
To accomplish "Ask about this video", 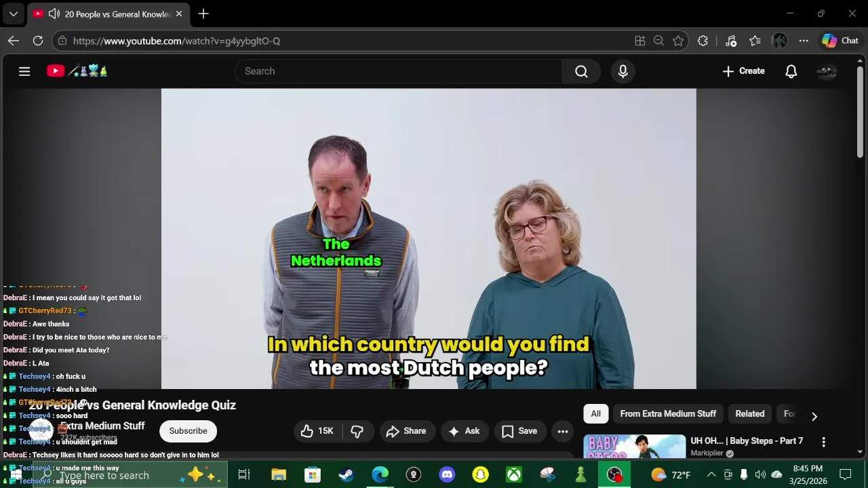I will point(464,431).
